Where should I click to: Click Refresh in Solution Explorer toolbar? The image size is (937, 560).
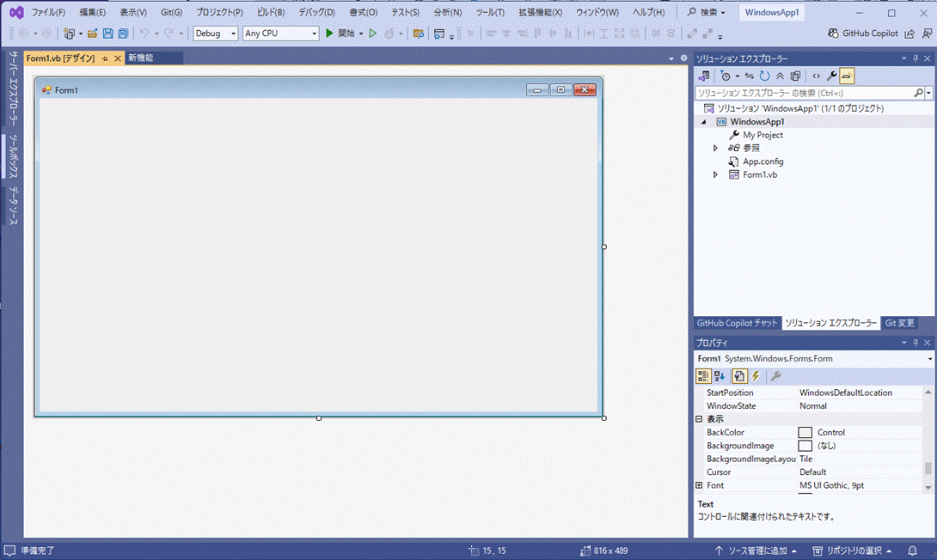click(x=764, y=76)
